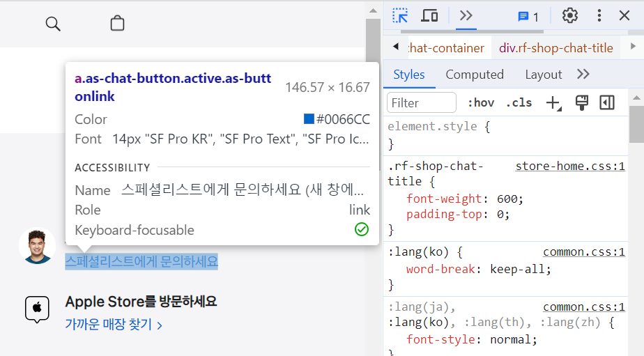Click the highlighted 스페셜리스트에게 문의하세요 link
The height and width of the screenshot is (356, 644).
coord(141,261)
